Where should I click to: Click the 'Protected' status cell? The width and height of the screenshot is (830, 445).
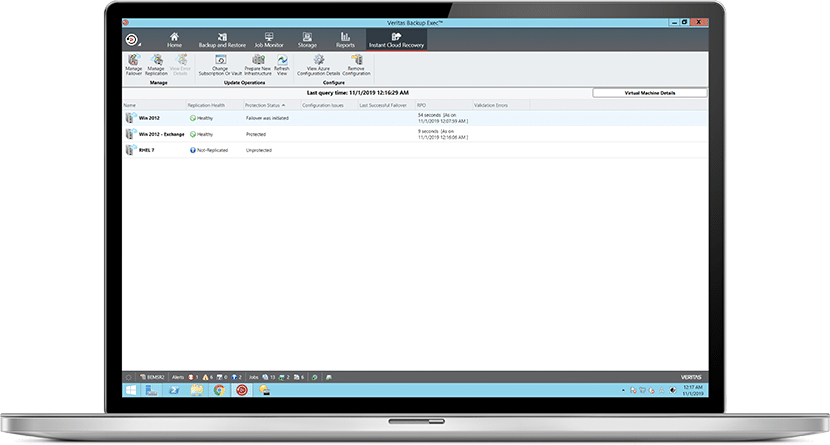point(256,134)
